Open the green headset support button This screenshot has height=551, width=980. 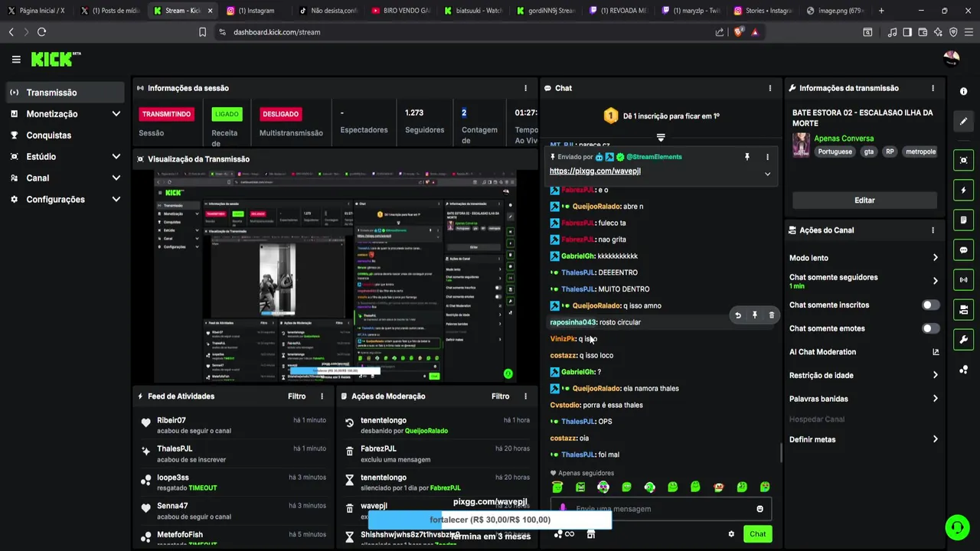coord(956,527)
